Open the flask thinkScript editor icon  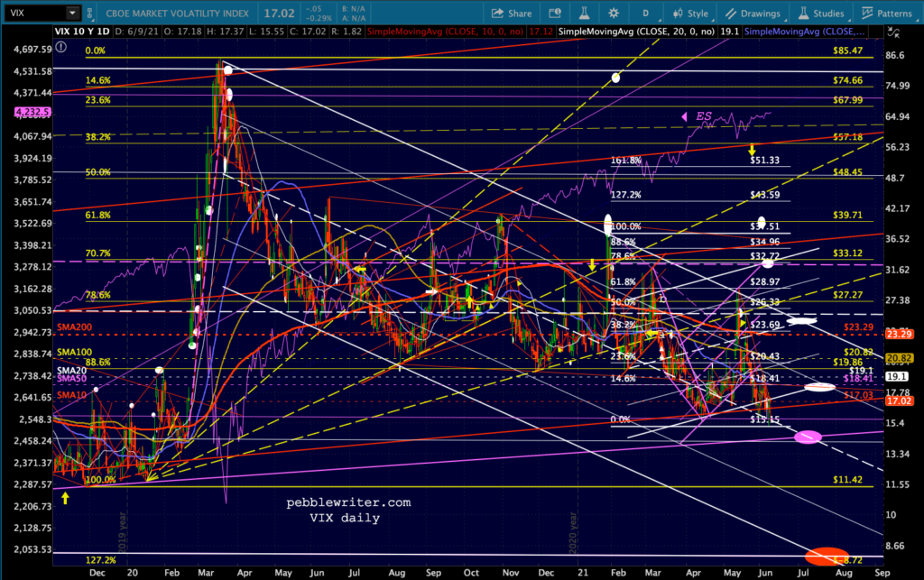pos(584,13)
